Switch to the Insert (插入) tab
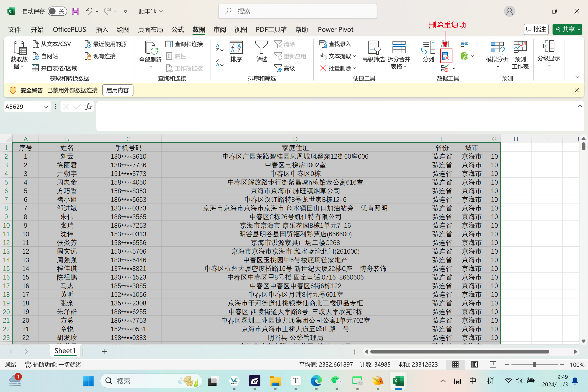 (102, 29)
